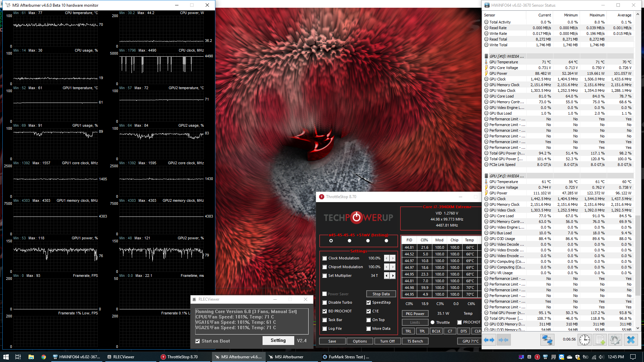The width and height of the screenshot is (644, 362).
Task: Click the Turn Off button
Action: pyautogui.click(x=387, y=341)
